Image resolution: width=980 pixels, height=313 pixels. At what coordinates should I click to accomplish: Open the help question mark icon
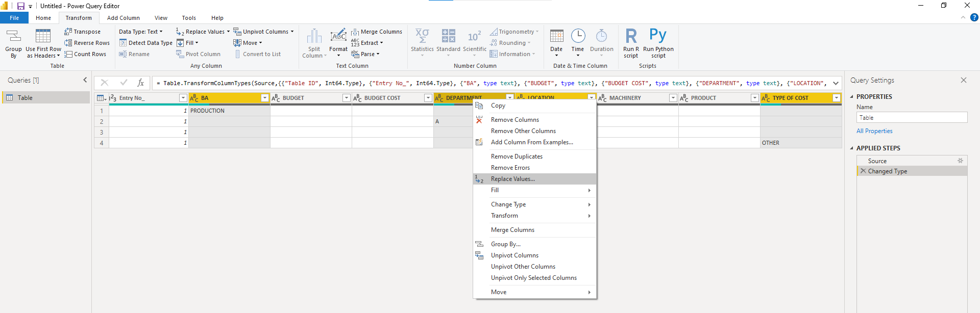[x=974, y=17]
